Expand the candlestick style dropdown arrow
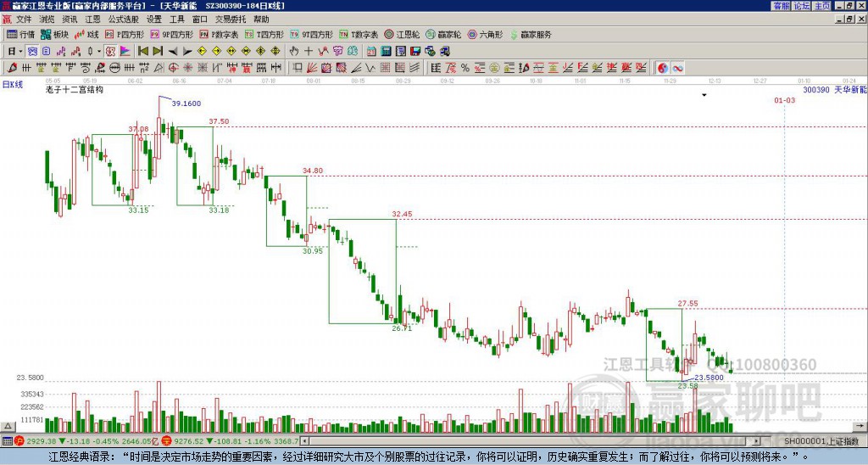Screen dimensions: 868x465 pos(99,51)
